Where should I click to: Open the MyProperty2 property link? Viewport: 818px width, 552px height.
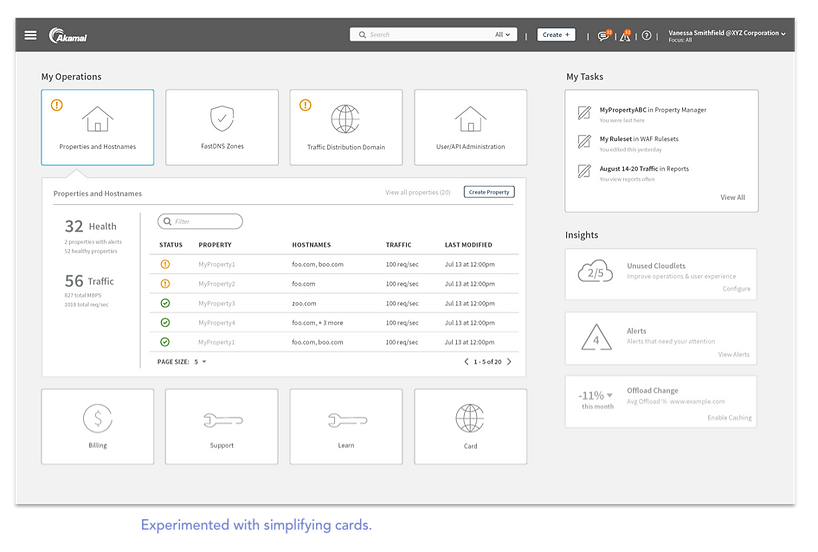pos(216,284)
